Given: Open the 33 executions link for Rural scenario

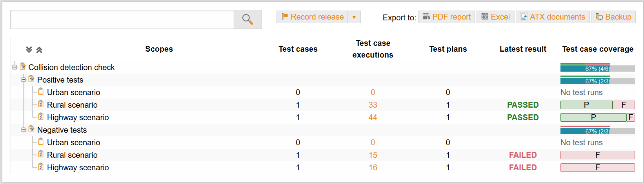Looking at the screenshot, I should point(373,105).
